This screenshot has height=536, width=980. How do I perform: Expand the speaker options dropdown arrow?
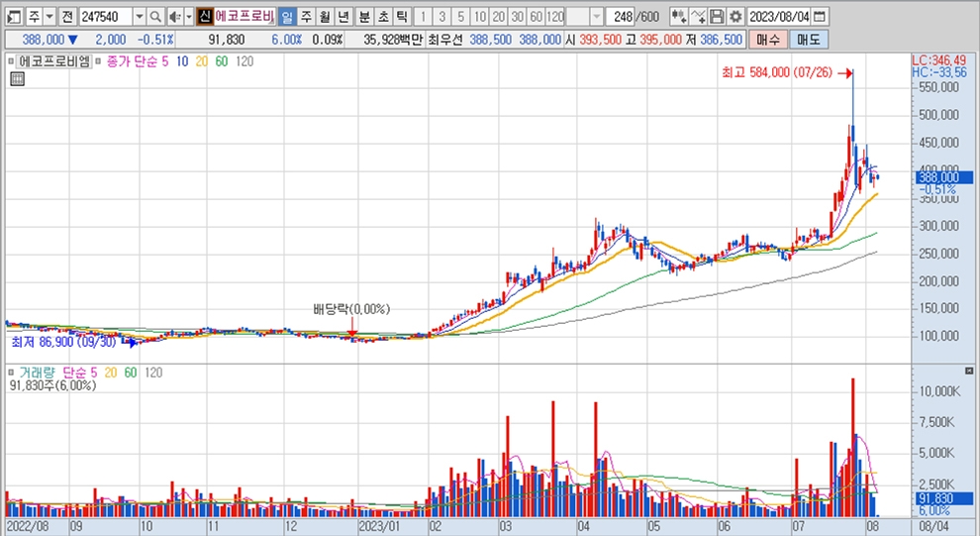click(x=189, y=16)
